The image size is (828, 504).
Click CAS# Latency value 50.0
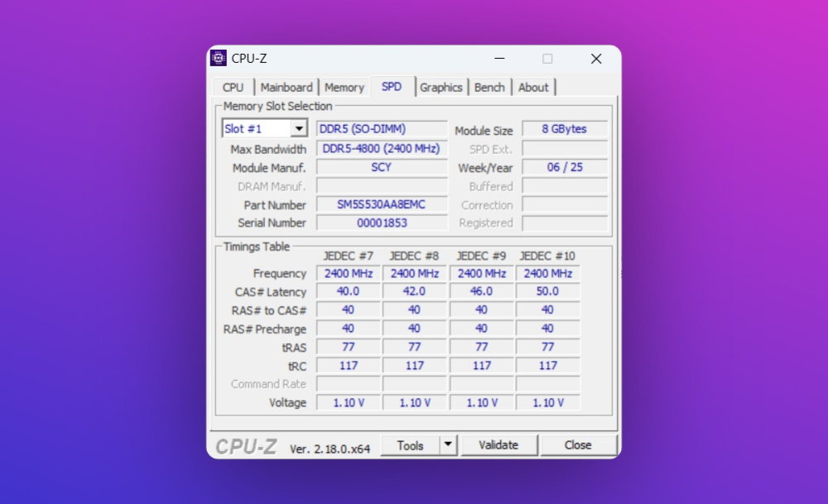(547, 292)
